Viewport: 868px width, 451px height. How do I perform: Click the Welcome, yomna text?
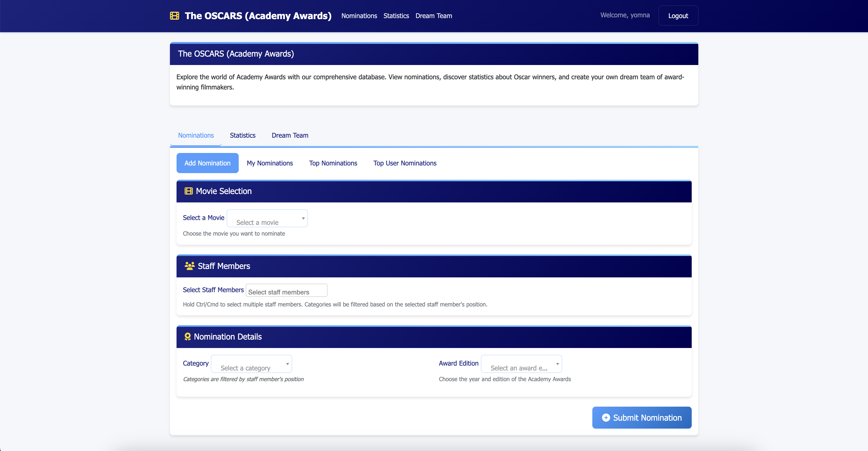tap(625, 15)
